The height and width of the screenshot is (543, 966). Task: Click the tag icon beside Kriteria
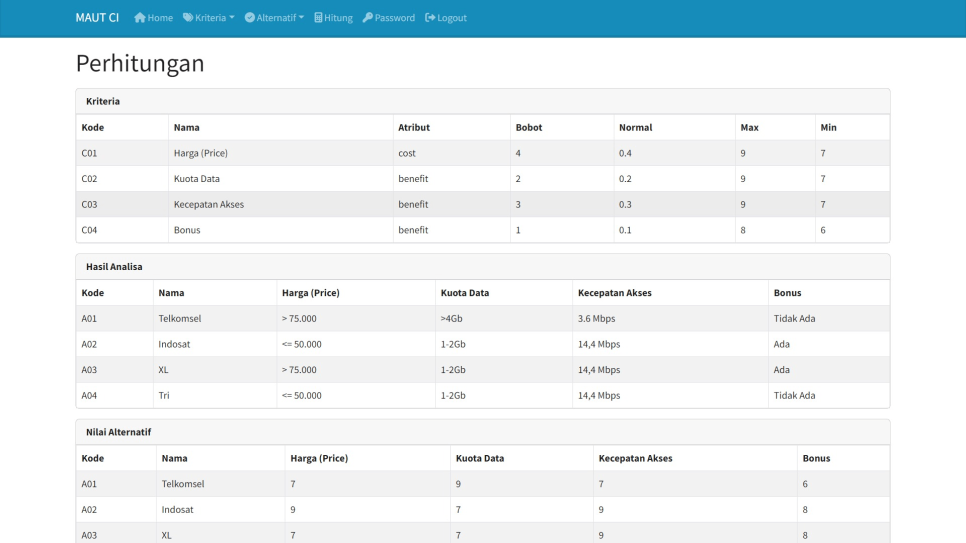pos(187,18)
